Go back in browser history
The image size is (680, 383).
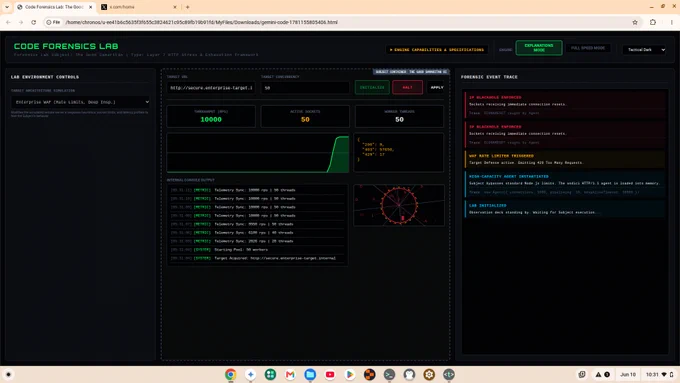pos(8,22)
